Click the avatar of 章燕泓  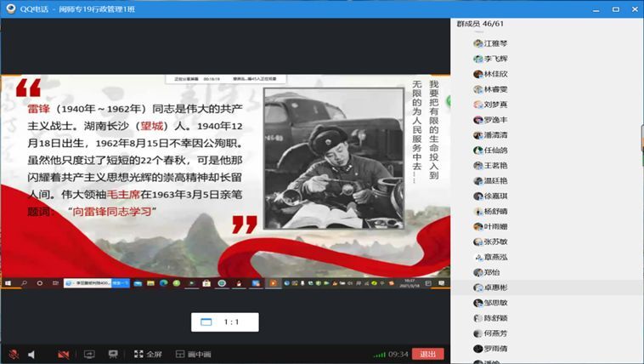point(478,258)
